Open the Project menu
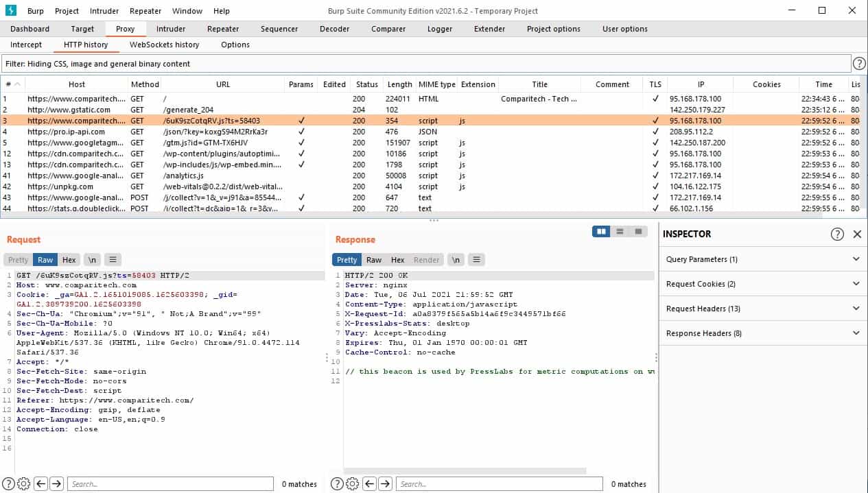 (x=67, y=11)
